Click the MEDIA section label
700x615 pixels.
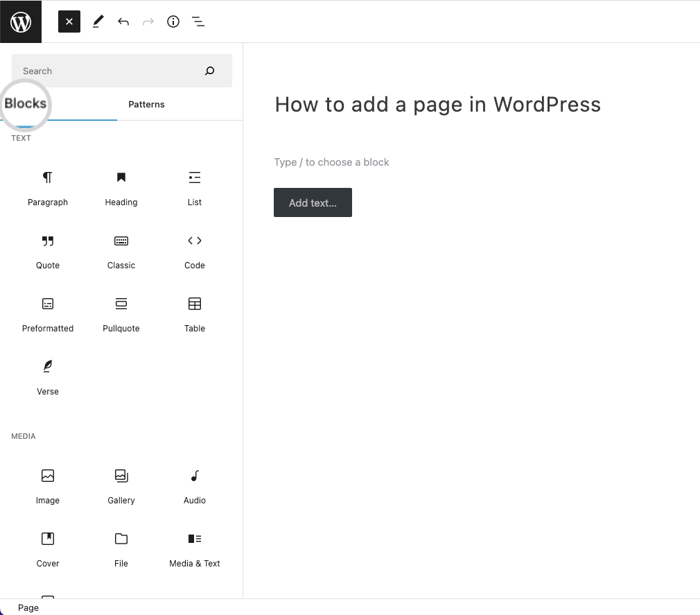tap(23, 436)
